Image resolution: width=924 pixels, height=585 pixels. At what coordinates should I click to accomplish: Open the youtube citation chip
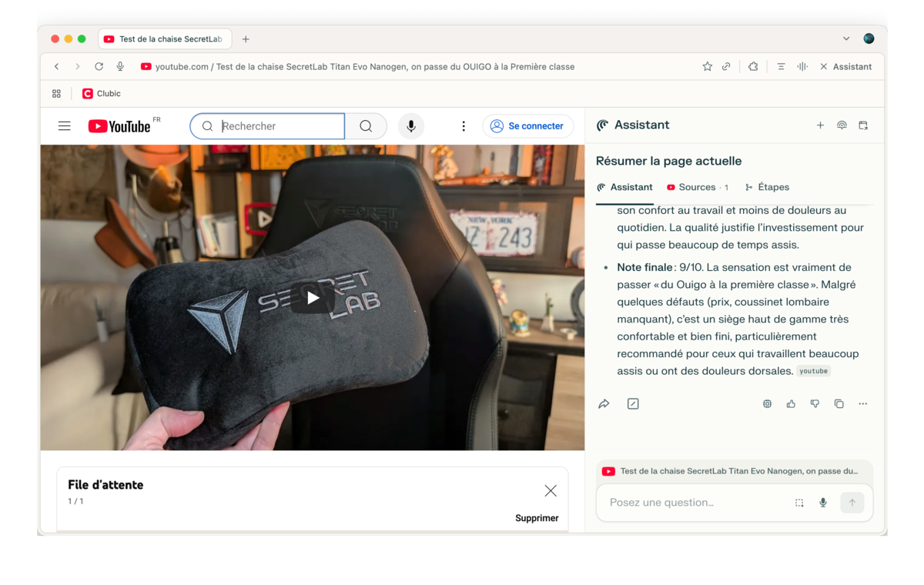(x=813, y=371)
